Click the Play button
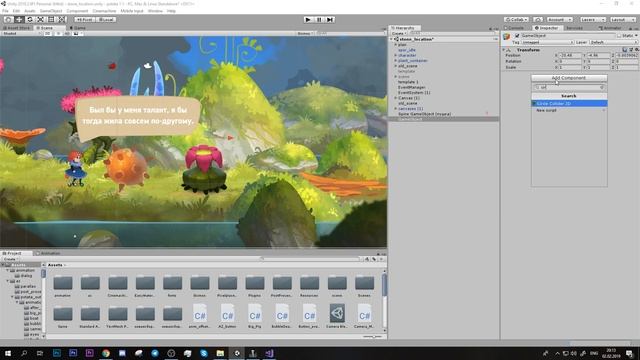This screenshot has height=360, width=640. tap(308, 19)
